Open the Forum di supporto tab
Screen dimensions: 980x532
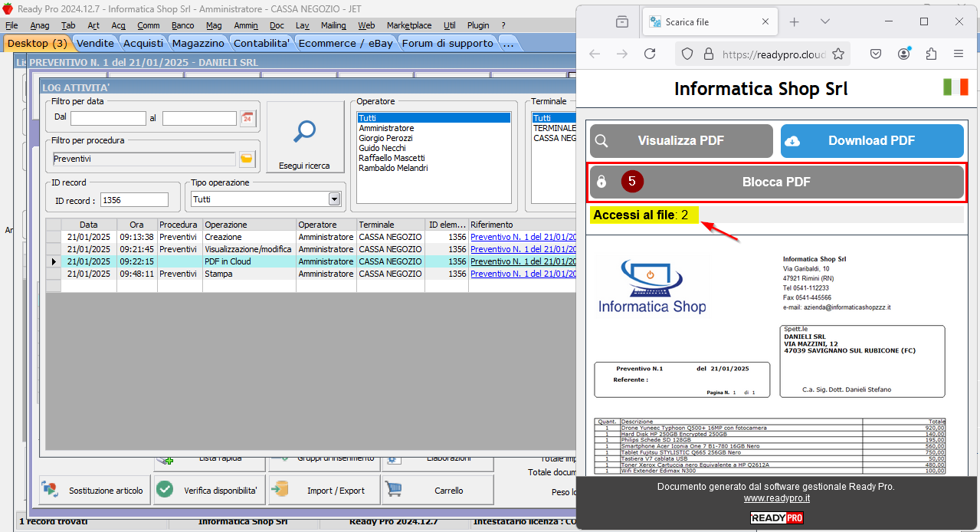[447, 43]
